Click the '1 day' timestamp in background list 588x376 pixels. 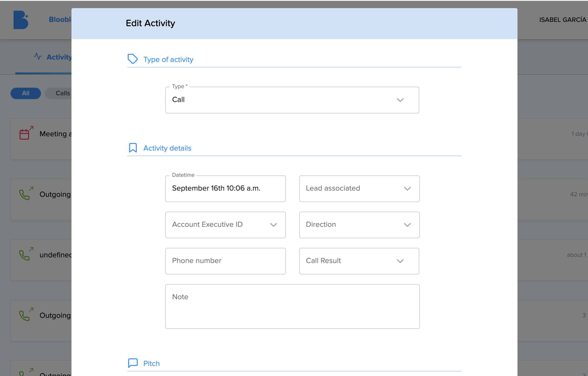tap(579, 134)
